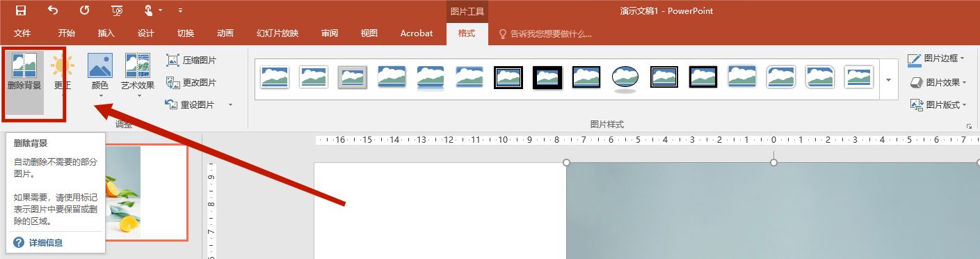Expand the picture styles gallery
The image size is (980, 259).
(x=888, y=79)
